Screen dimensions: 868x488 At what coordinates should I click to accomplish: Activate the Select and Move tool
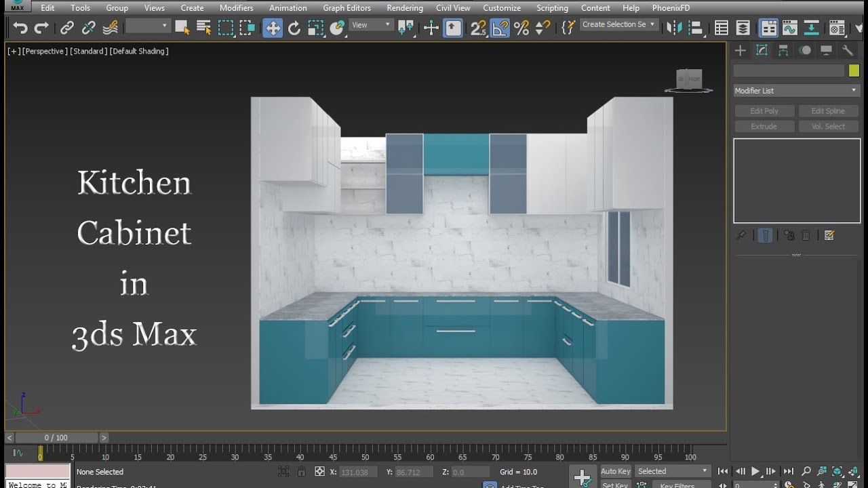(273, 28)
